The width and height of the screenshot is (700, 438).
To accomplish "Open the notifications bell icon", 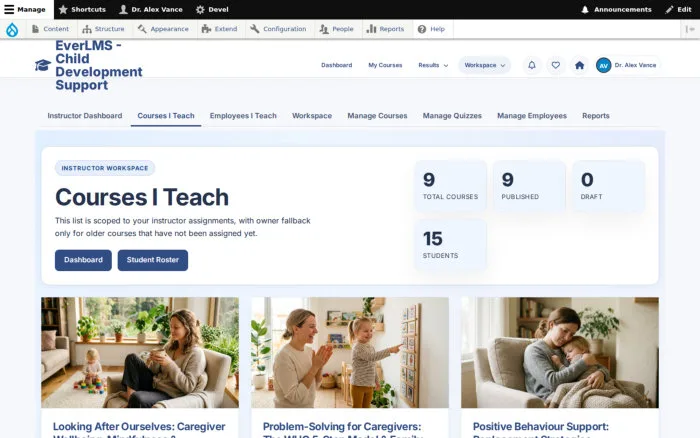I will click(532, 65).
